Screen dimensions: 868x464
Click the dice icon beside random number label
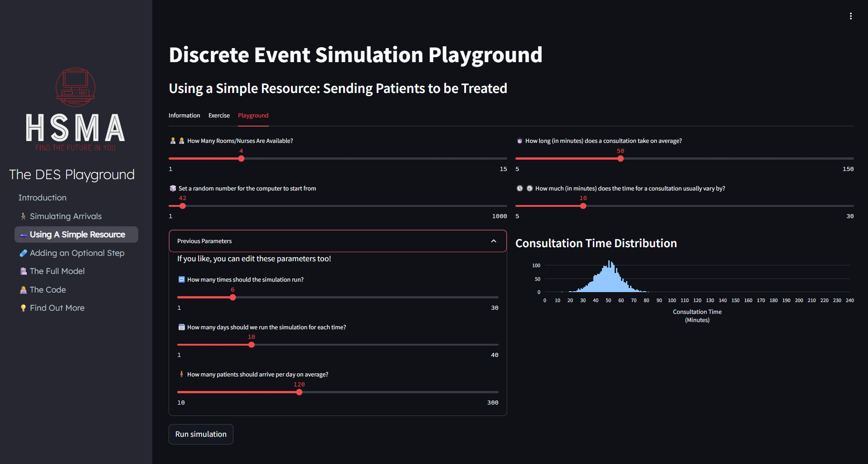coord(173,188)
